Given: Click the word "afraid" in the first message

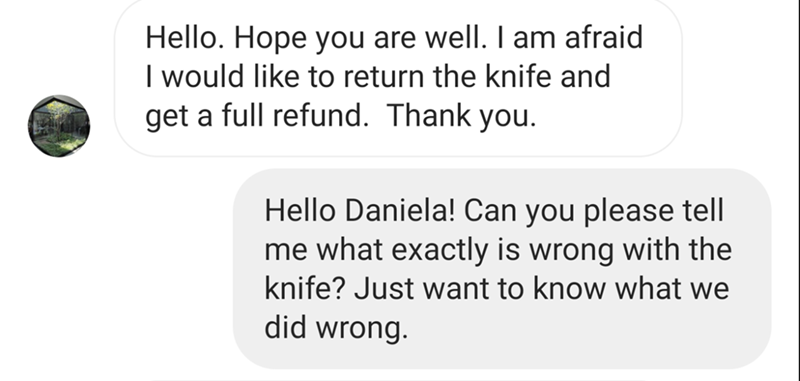Looking at the screenshot, I should tap(604, 38).
